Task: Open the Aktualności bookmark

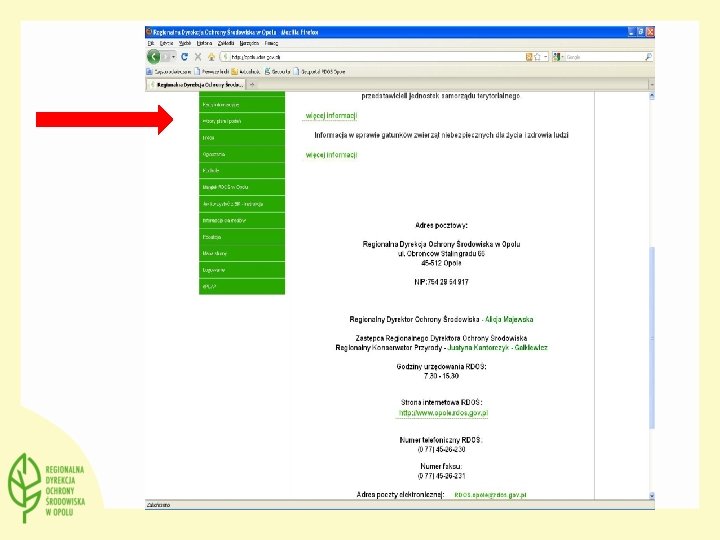Action: [246, 72]
